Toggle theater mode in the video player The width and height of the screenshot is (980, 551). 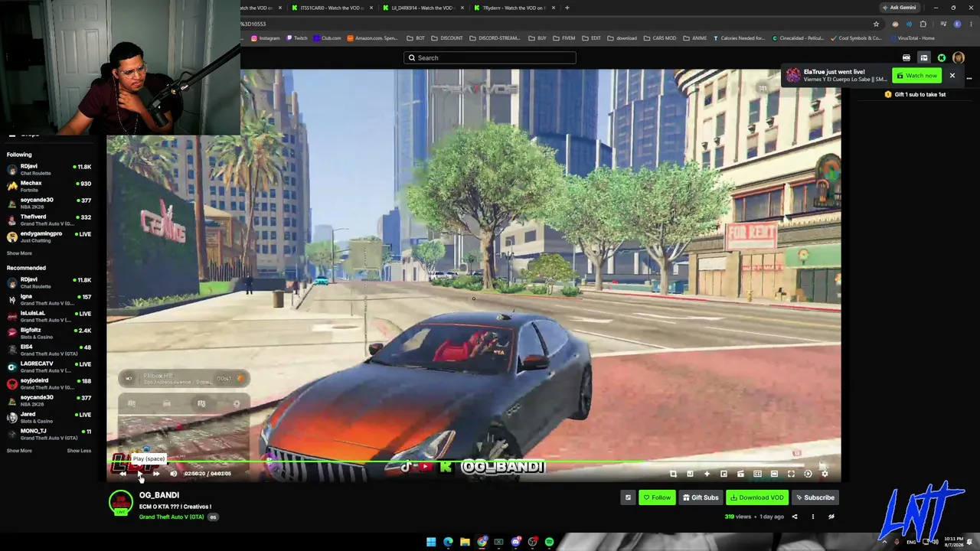774,474
